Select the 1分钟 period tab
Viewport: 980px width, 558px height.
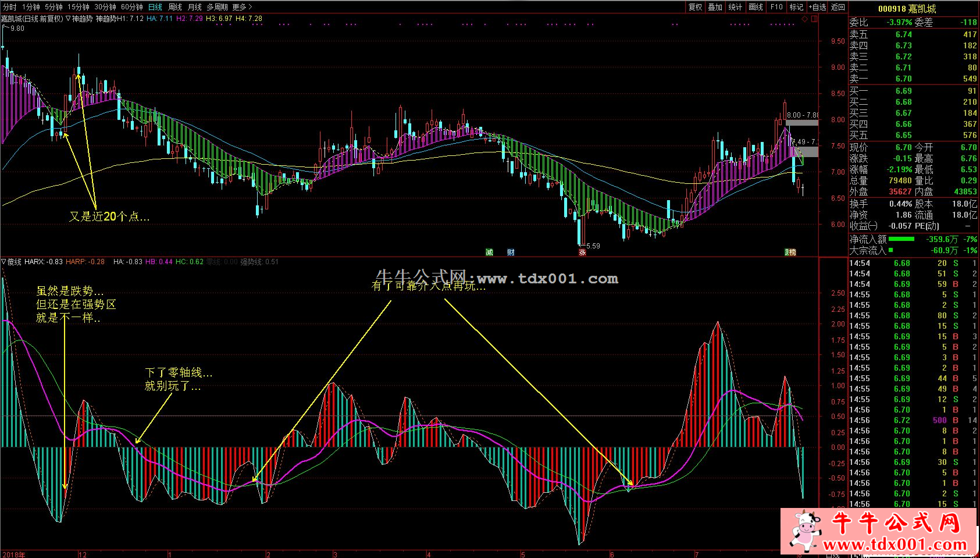click(31, 7)
